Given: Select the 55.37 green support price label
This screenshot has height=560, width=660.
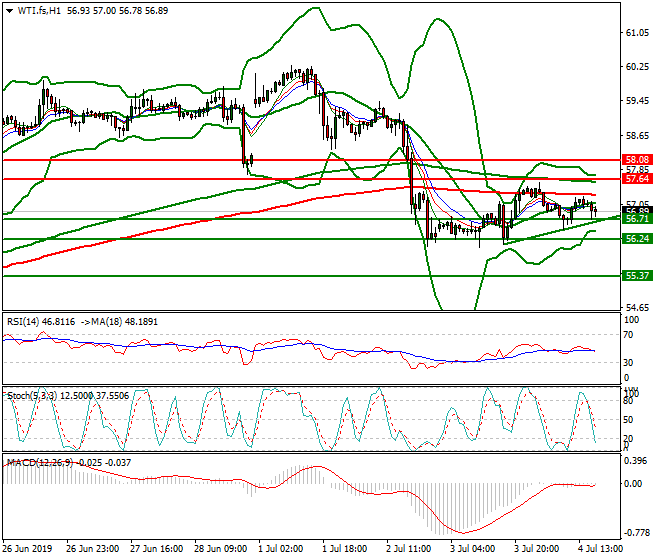Looking at the screenshot, I should [637, 276].
